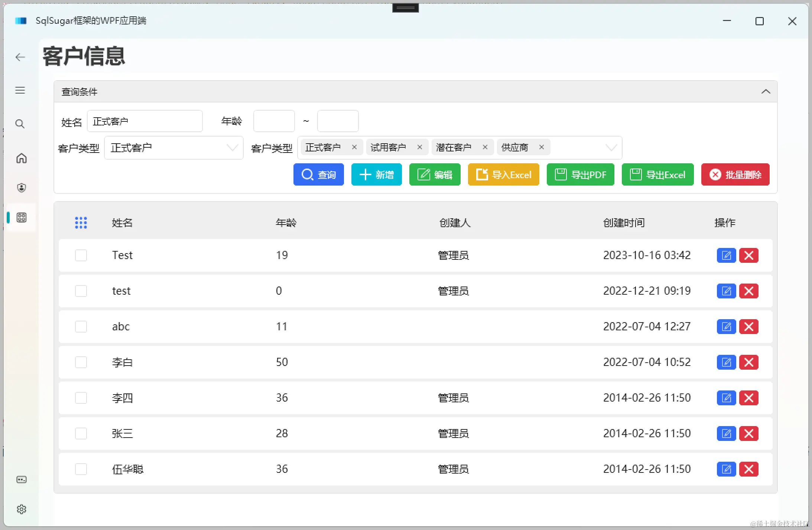Sort by the 创建人 column header

[x=455, y=223]
